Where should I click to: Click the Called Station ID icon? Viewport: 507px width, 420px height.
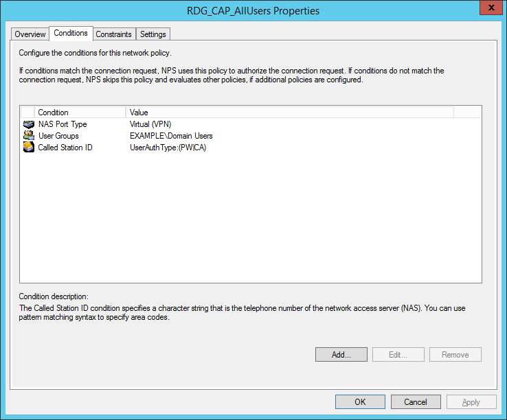pyautogui.click(x=29, y=147)
